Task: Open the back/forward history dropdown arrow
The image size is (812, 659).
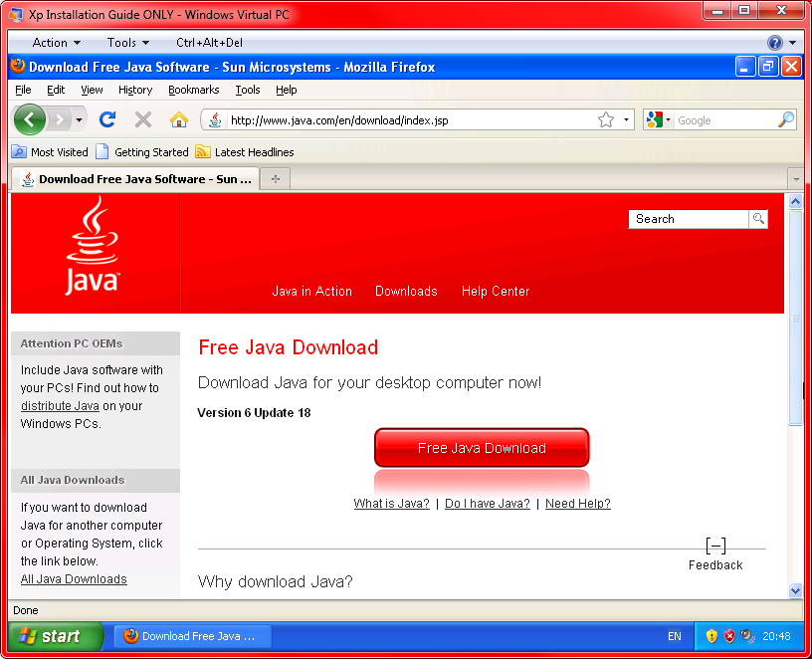Action: 79,120
